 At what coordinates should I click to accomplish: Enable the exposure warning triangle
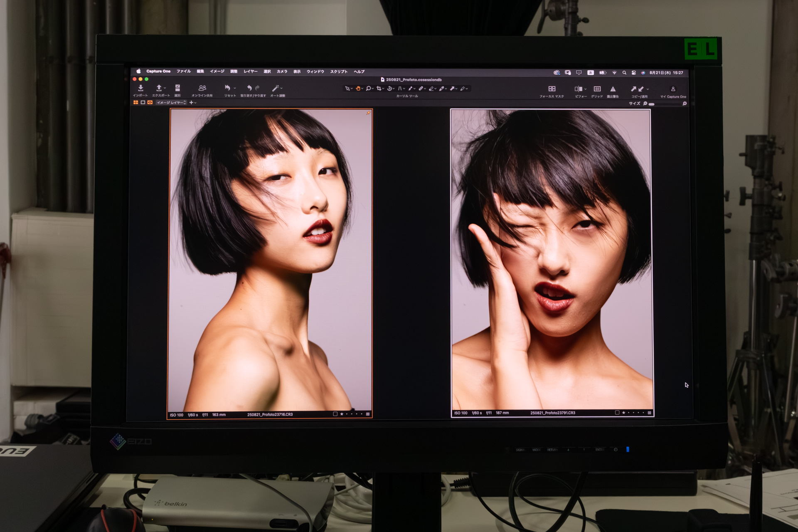coord(613,89)
